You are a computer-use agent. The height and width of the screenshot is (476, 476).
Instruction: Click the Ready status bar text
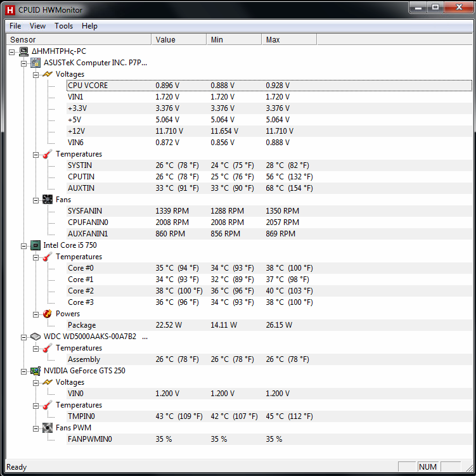tap(16, 467)
